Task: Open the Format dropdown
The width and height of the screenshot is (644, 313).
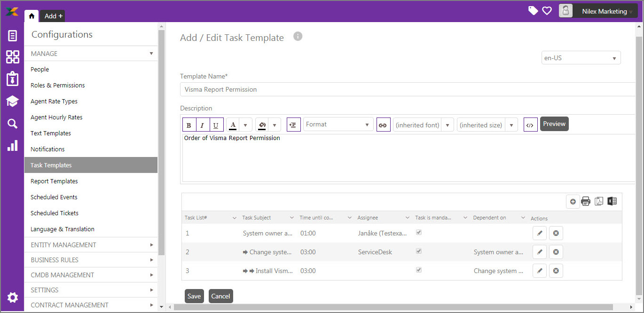Action: [x=338, y=125]
